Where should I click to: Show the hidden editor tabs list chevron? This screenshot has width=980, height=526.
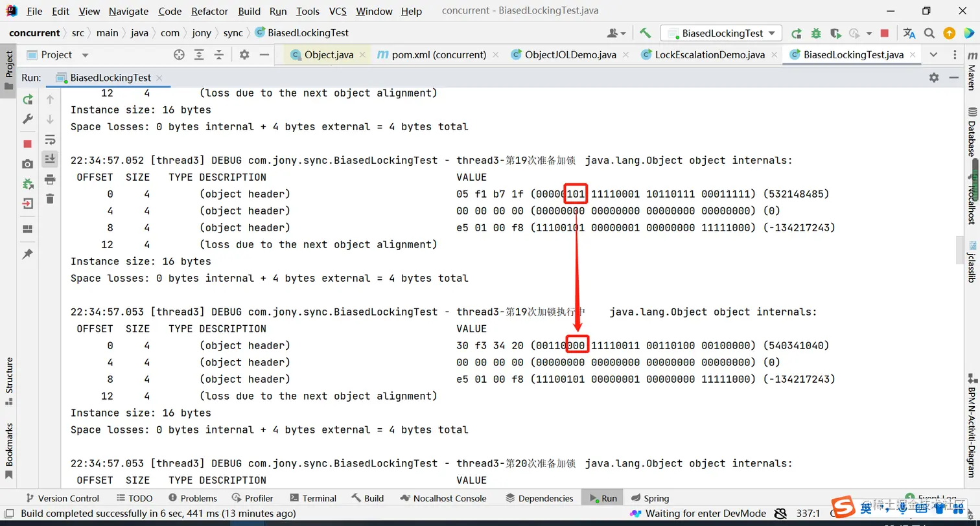click(x=933, y=55)
